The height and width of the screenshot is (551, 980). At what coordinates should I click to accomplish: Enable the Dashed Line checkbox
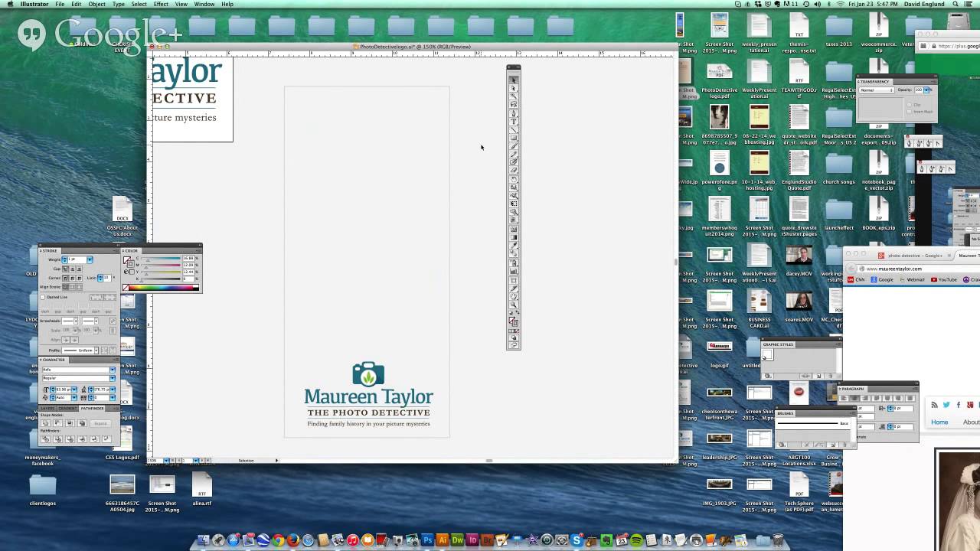(x=43, y=297)
